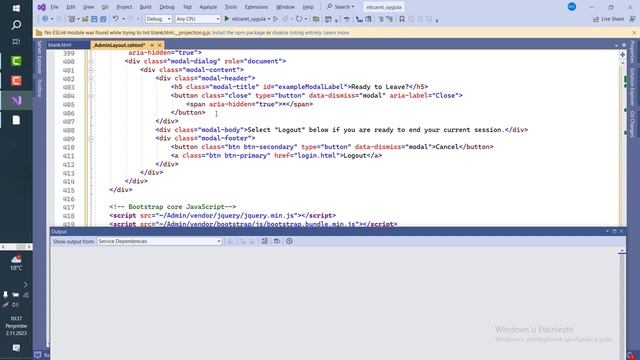This screenshot has width=640, height=360.
Task: Open the Extensions menu
Action: (256, 7)
